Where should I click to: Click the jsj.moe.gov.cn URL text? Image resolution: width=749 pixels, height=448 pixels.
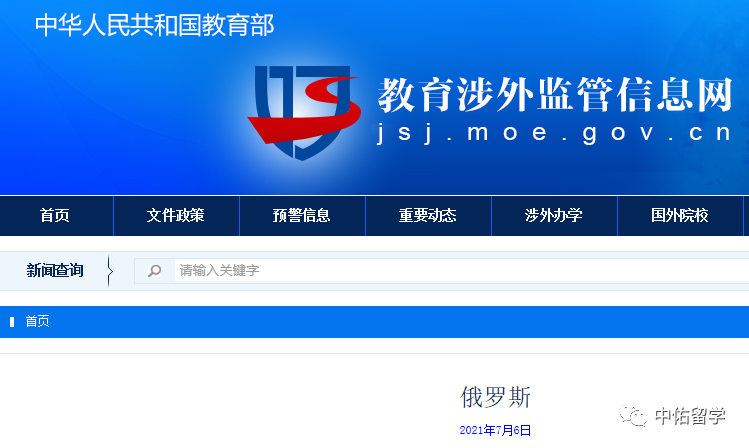point(554,133)
